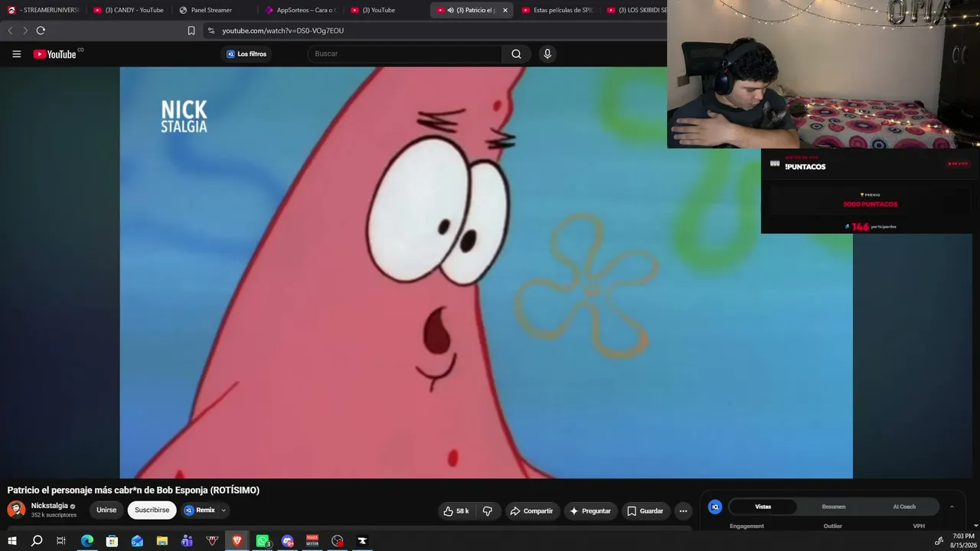
Task: View site information icon in address bar
Action: pos(211,31)
